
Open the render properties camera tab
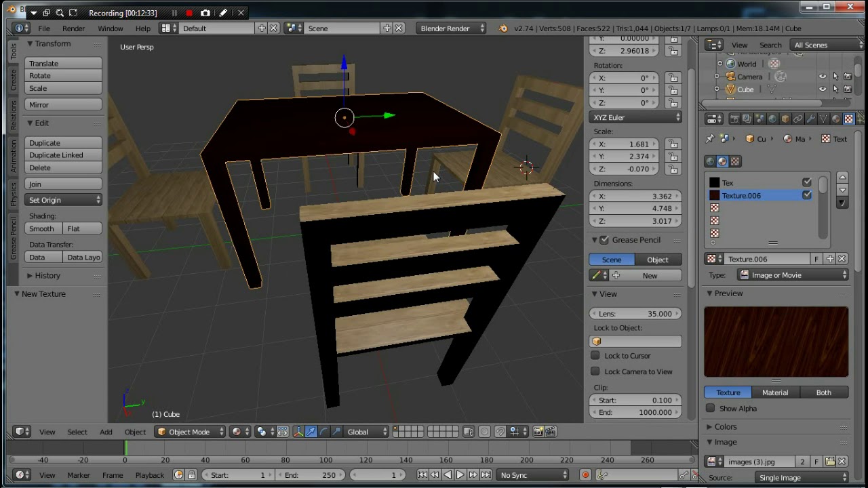point(734,119)
